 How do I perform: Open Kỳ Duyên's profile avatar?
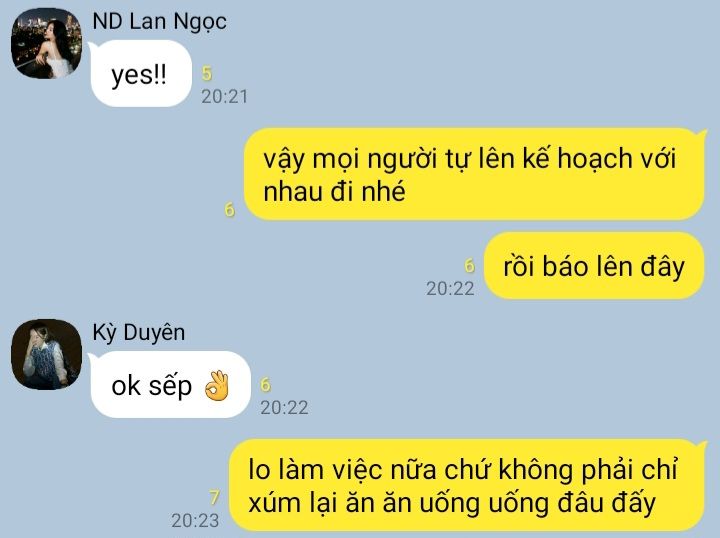46,354
